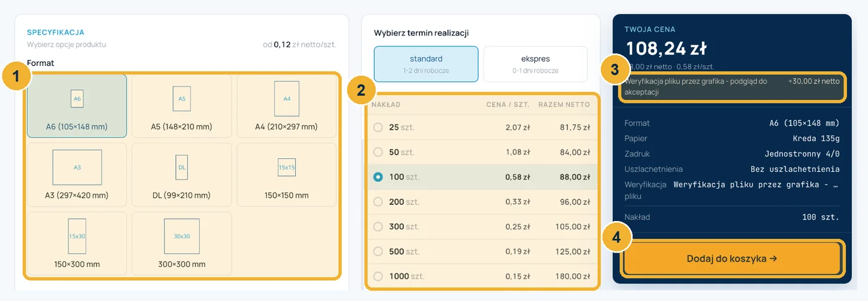Image resolution: width=868 pixels, height=301 pixels.
Task: Select the 150×150 mm square format
Action: 286,174
